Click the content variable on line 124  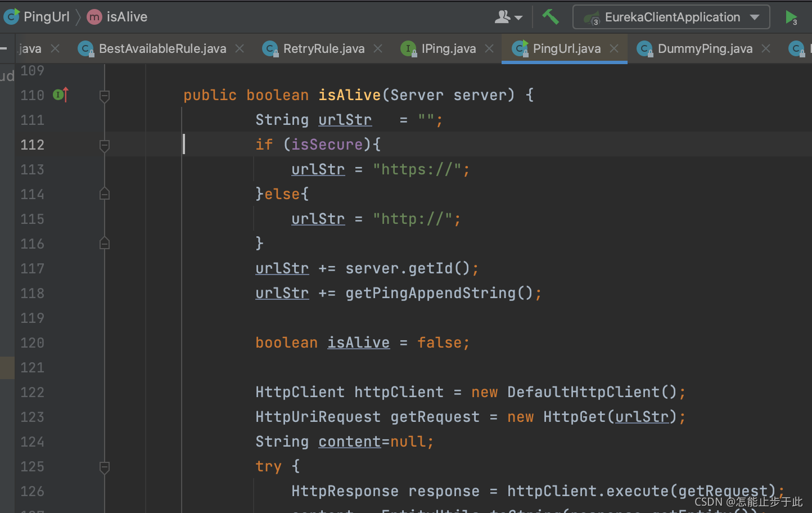click(350, 442)
